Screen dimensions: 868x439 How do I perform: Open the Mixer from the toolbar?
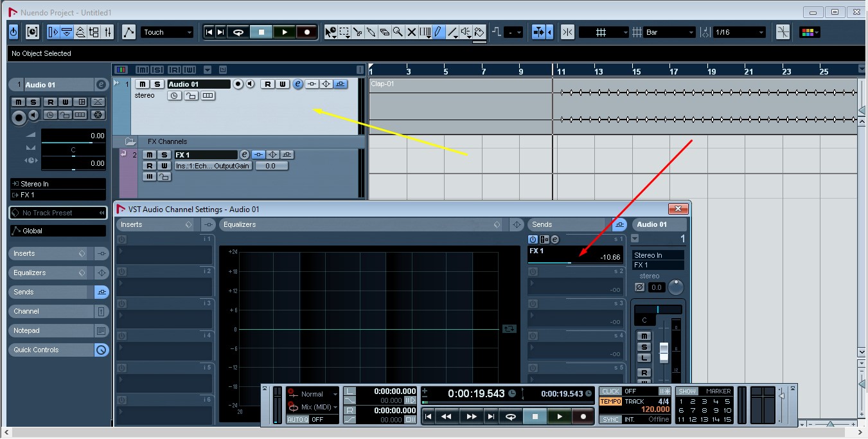click(108, 31)
